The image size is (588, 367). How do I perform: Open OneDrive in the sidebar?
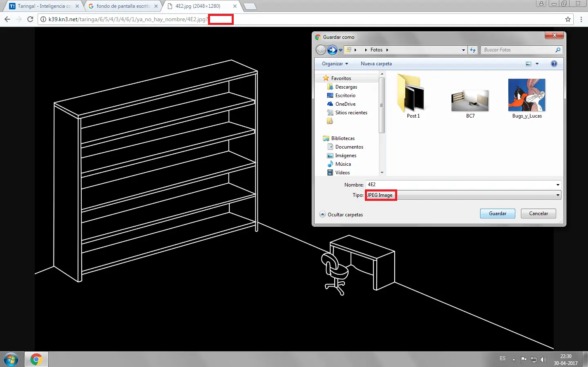pyautogui.click(x=345, y=104)
